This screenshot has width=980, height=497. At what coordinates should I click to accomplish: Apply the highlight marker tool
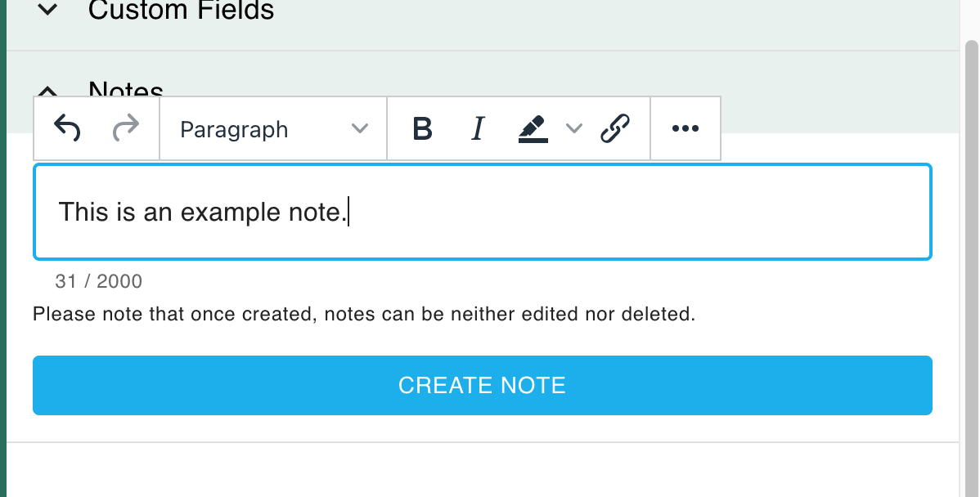point(533,129)
